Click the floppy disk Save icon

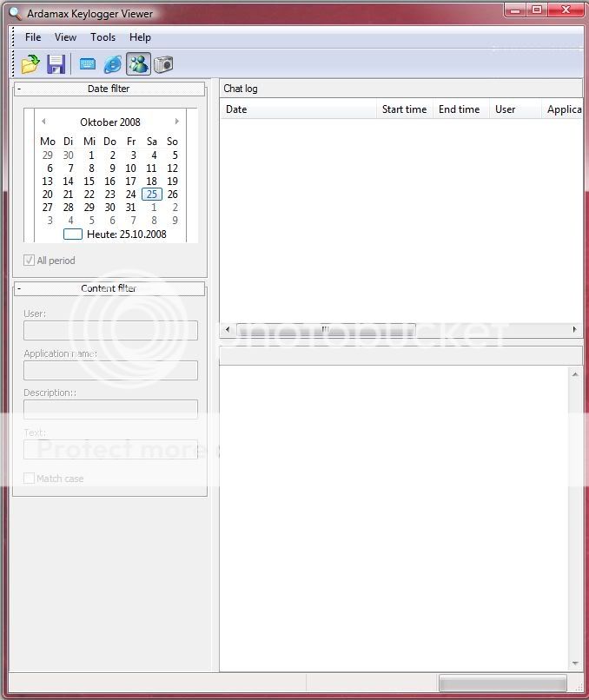(x=56, y=64)
